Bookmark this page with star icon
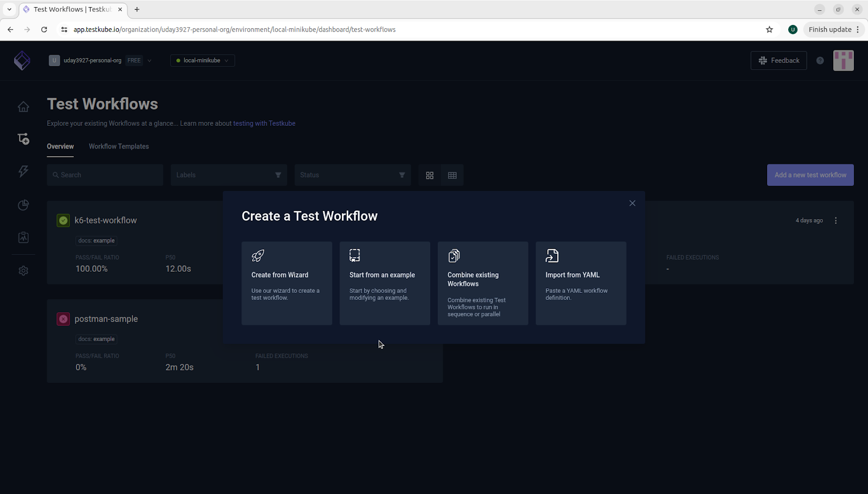868x494 pixels. coord(769,30)
